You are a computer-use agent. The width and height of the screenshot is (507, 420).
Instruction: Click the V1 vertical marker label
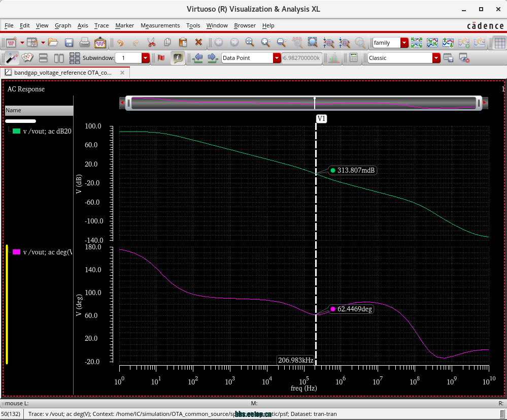point(321,118)
